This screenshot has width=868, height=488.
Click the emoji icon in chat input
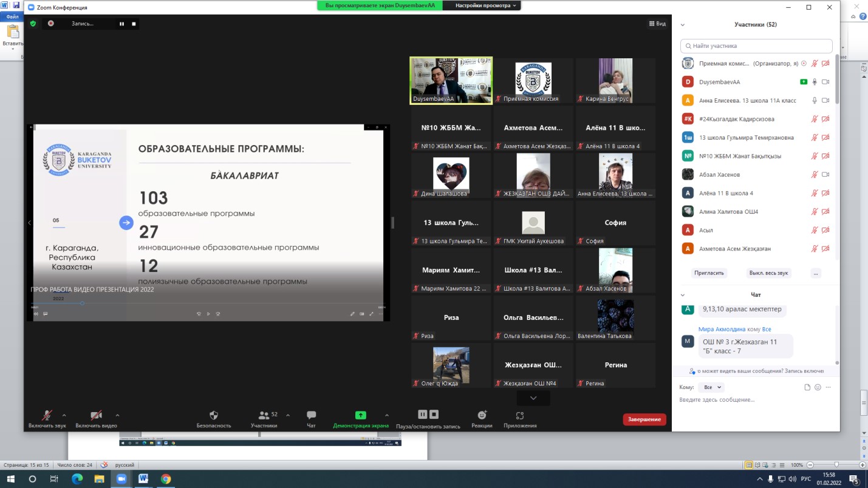tap(818, 387)
